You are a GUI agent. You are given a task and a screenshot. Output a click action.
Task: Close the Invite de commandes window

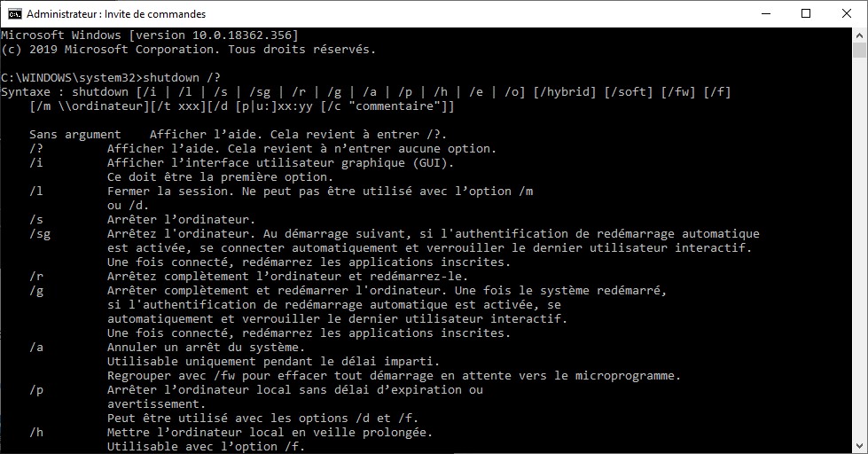click(x=847, y=14)
